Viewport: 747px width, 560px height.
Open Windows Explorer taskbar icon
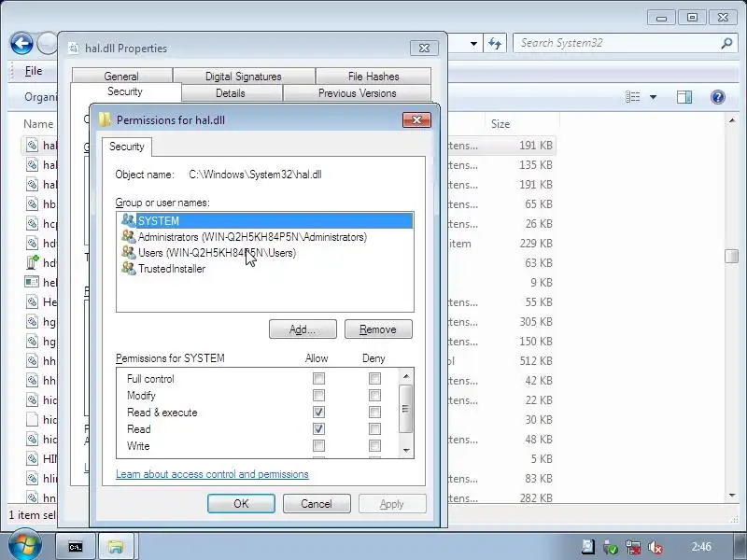click(116, 547)
